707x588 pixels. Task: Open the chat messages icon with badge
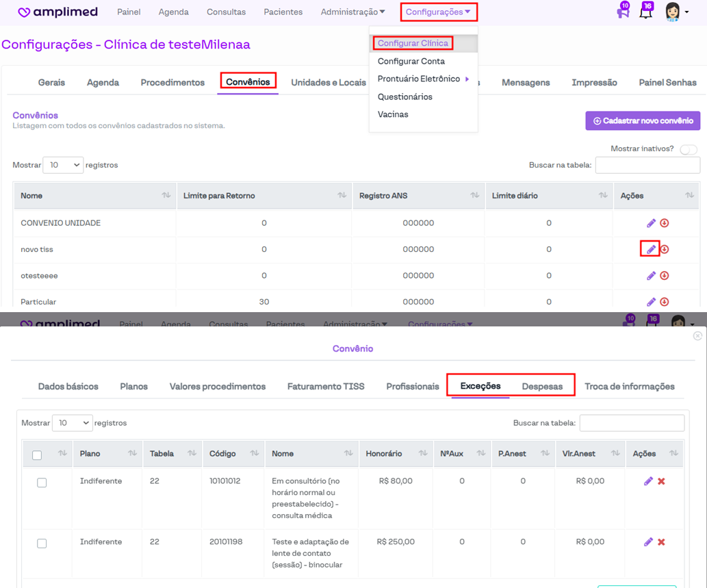[622, 12]
